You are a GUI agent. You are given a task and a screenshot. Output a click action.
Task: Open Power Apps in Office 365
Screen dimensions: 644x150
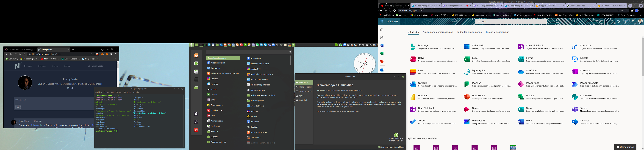click(x=541, y=84)
